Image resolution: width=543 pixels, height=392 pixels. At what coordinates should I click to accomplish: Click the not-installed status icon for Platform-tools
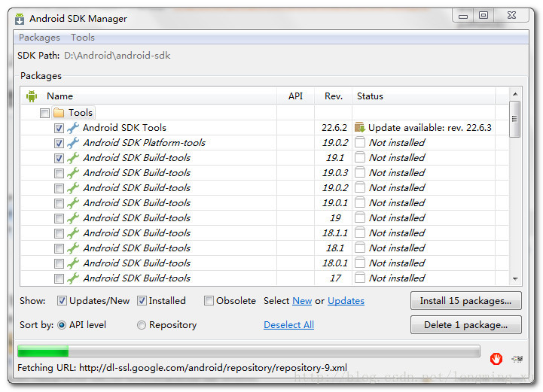pyautogui.click(x=360, y=142)
